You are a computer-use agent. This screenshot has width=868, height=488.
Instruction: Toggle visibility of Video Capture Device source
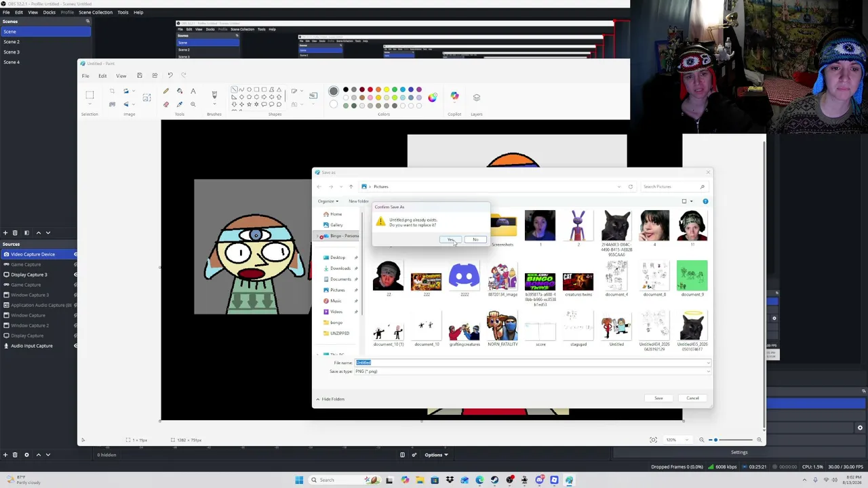[x=75, y=254]
